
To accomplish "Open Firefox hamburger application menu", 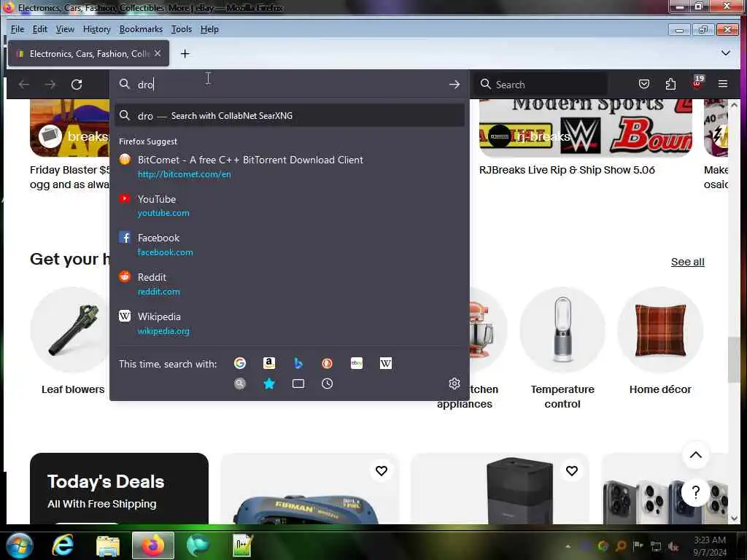I will [x=723, y=85].
